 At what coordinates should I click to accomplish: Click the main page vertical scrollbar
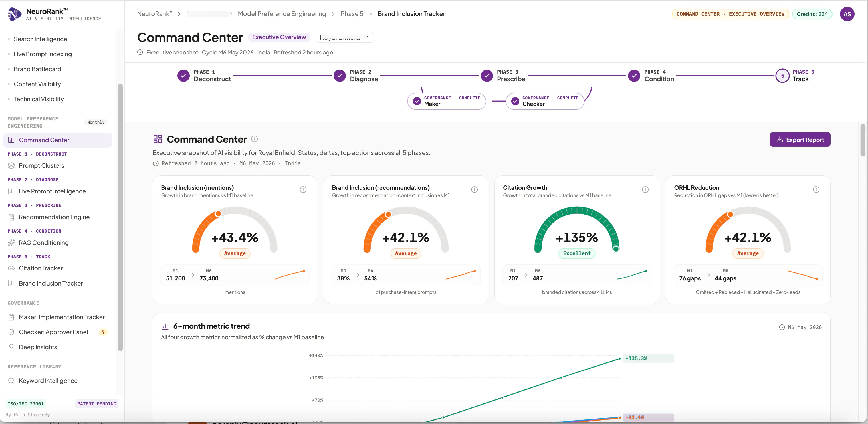pos(863,140)
